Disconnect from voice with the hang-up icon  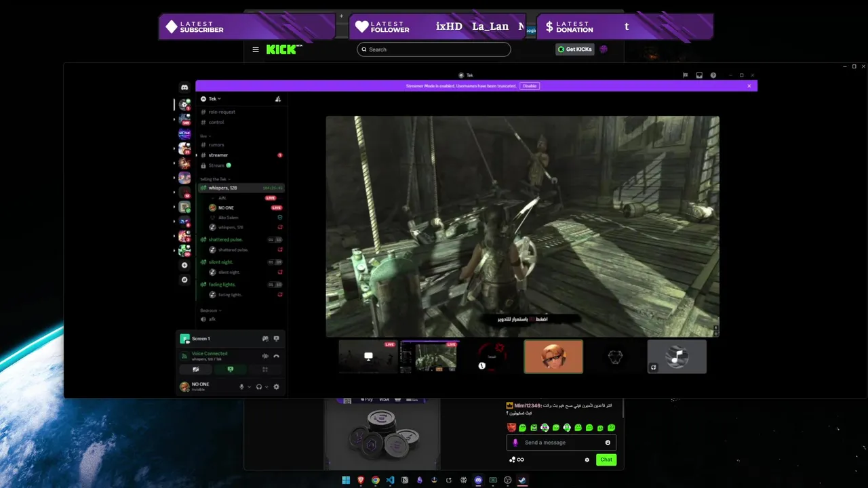coord(276,356)
